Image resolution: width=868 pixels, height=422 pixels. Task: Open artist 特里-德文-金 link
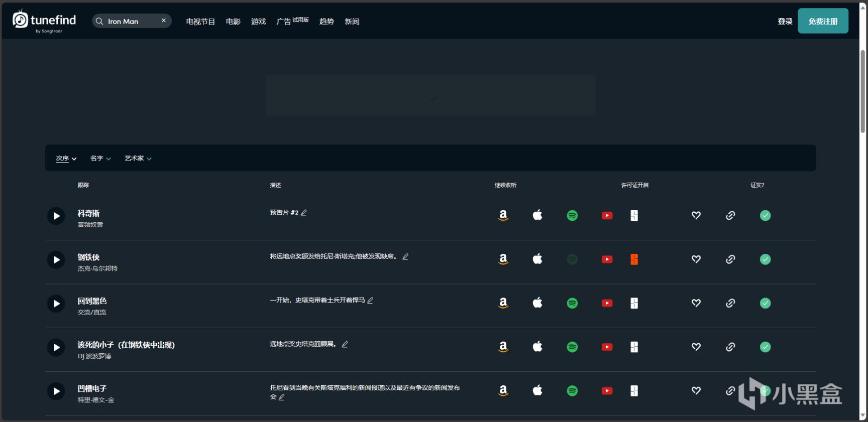tap(96, 400)
